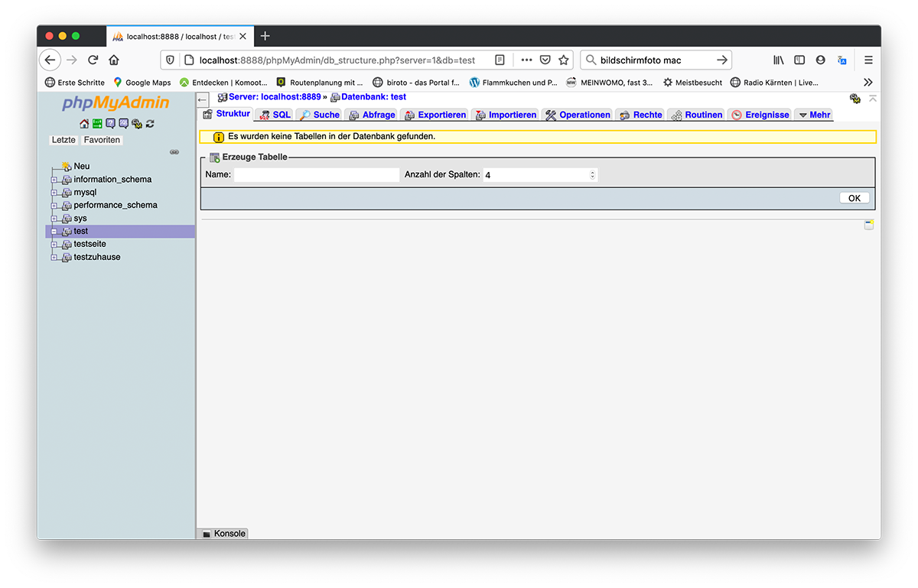Image resolution: width=918 pixels, height=588 pixels.
Task: Click the phpMyAdmin home icon in sidebar
Action: coord(84,124)
